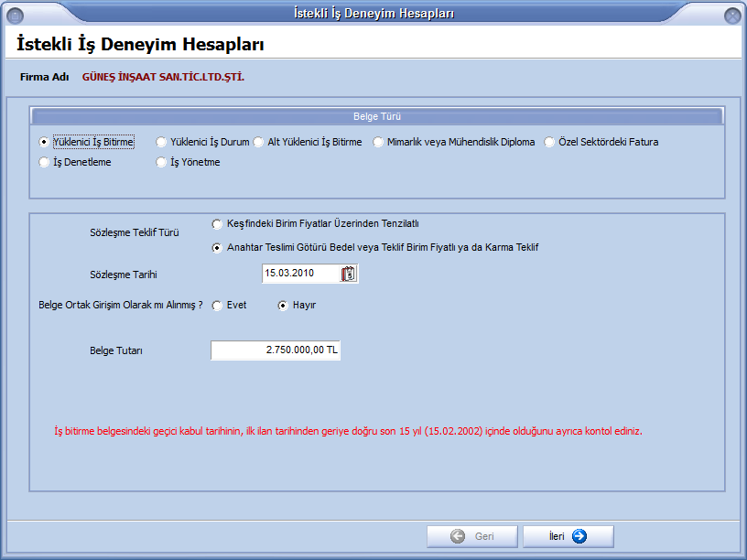Set Belge Ortak Girişim answer to Evet
This screenshot has width=747, height=560.
[216, 305]
